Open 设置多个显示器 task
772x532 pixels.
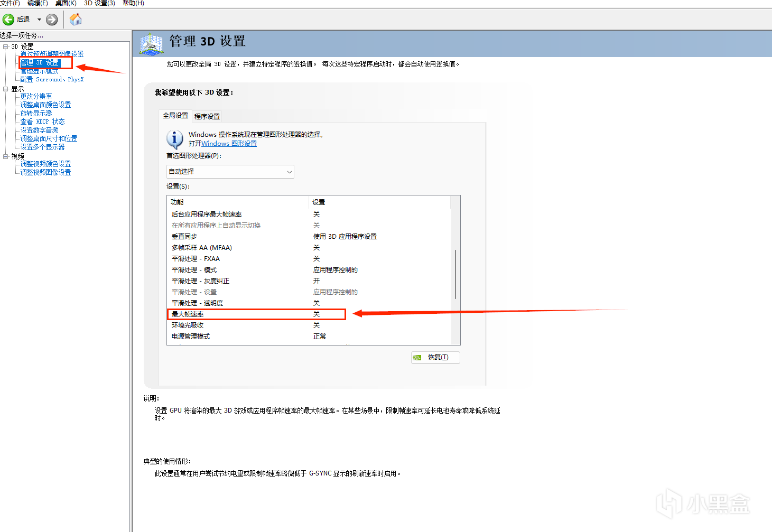click(42, 147)
